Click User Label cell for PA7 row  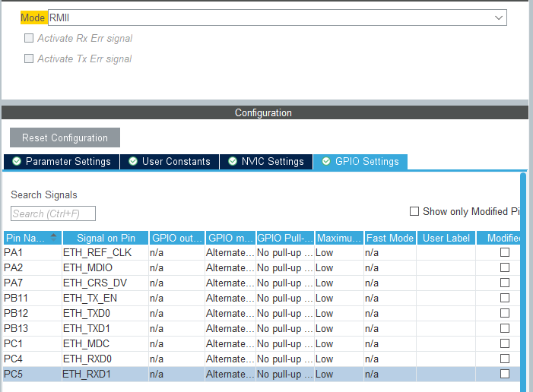tap(446, 283)
